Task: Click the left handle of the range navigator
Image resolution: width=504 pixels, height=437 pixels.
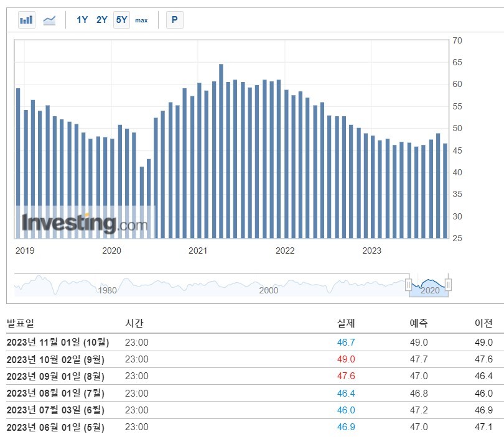Action: click(x=409, y=285)
